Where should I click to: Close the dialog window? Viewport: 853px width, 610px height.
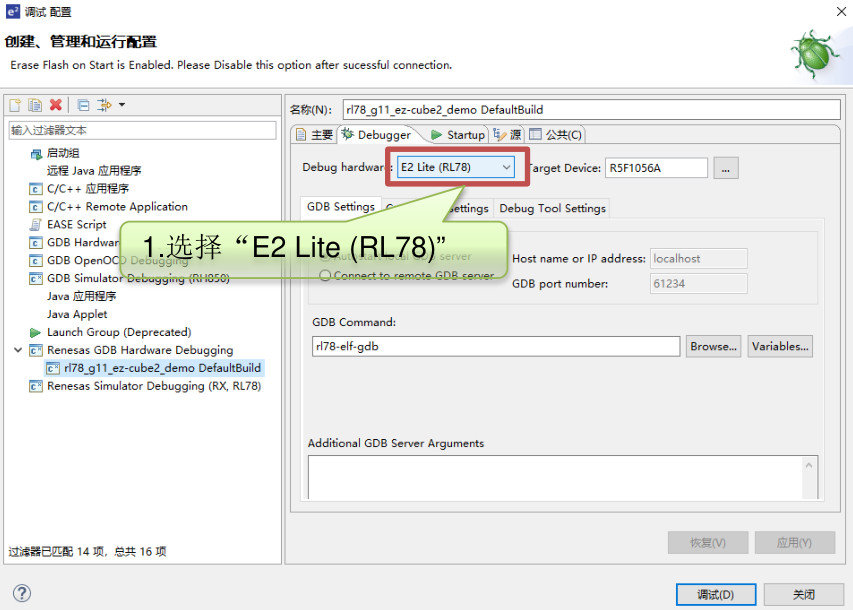pos(841,11)
